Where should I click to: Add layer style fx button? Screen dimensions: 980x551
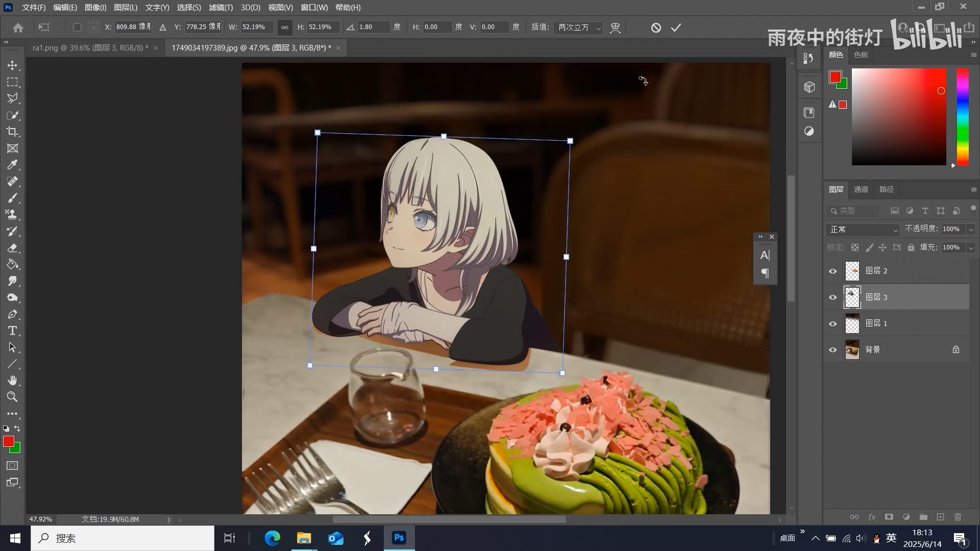(872, 517)
